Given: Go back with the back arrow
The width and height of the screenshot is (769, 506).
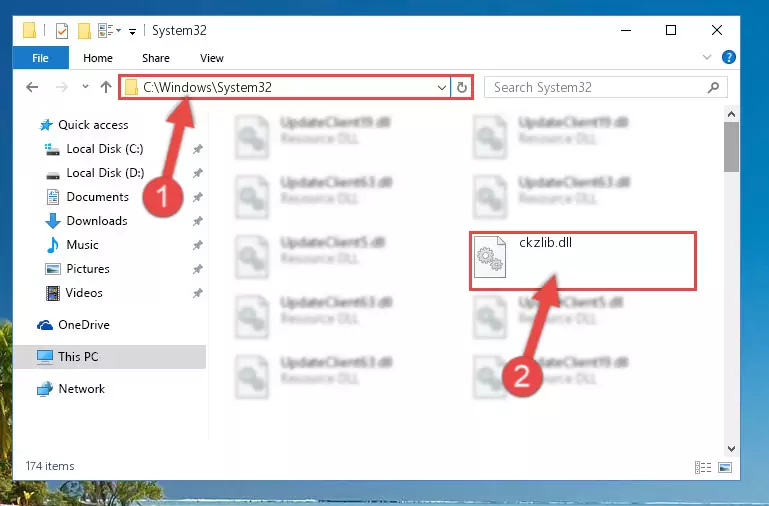Looking at the screenshot, I should tap(32, 87).
